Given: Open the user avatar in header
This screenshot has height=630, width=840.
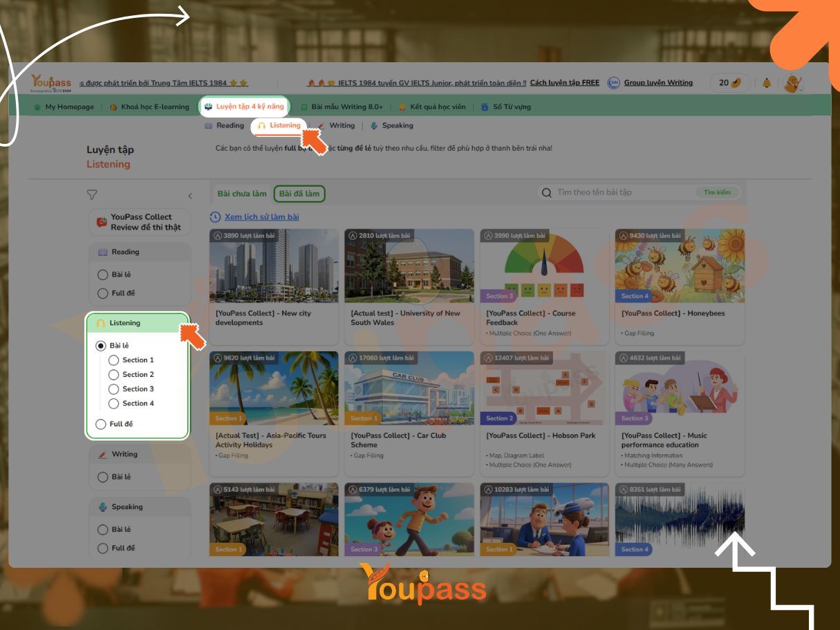Looking at the screenshot, I should pos(792,84).
